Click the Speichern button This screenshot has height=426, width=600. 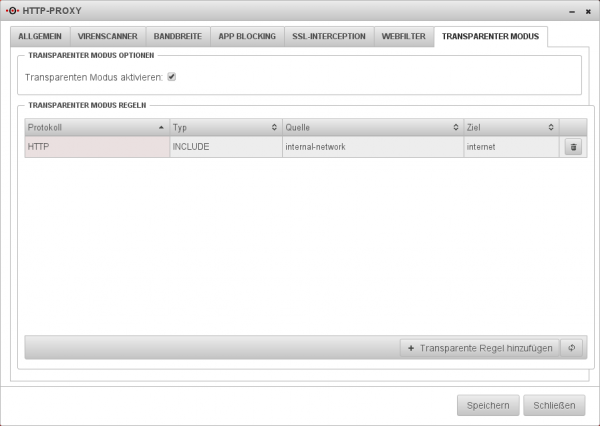(488, 405)
